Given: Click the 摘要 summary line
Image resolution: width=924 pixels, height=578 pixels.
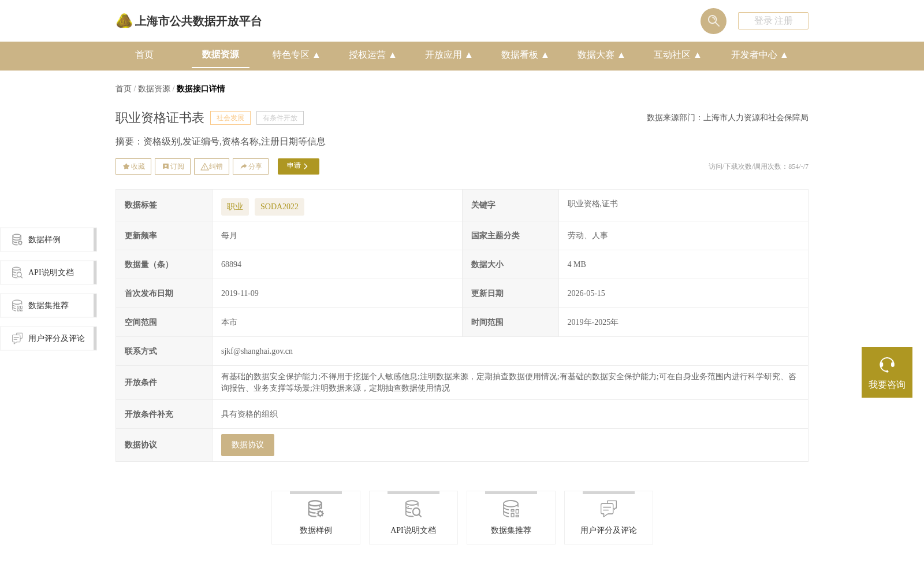Looking at the screenshot, I should [x=221, y=142].
